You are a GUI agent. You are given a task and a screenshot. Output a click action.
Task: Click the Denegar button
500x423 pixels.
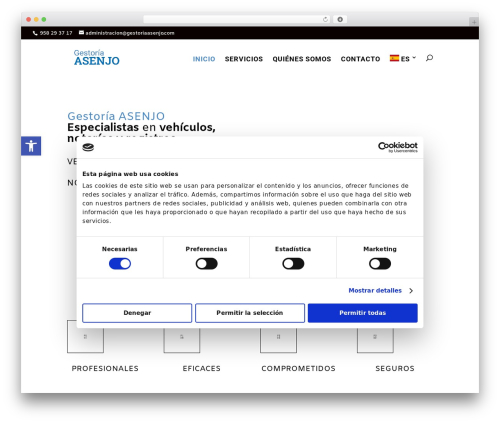tap(137, 313)
